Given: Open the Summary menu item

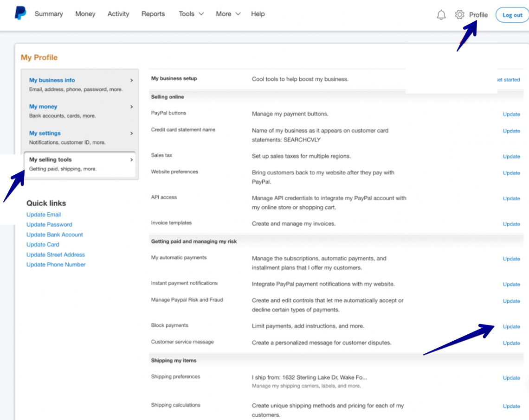Looking at the screenshot, I should click(x=49, y=14).
